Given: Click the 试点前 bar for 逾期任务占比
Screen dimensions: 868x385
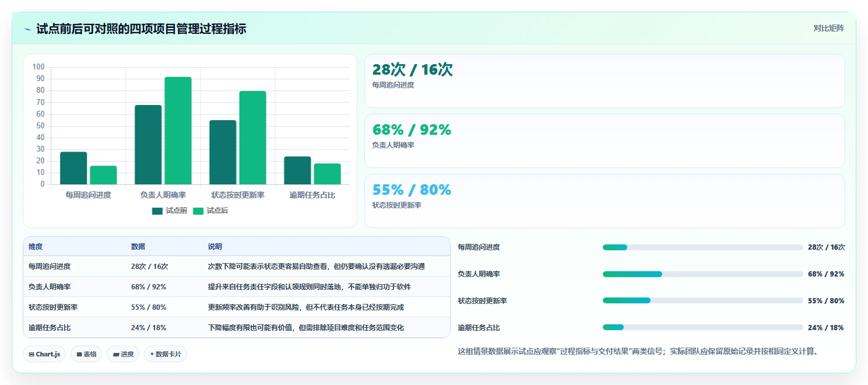Looking at the screenshot, I should [297, 170].
